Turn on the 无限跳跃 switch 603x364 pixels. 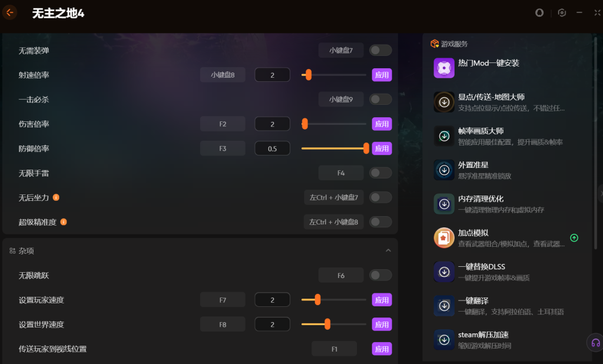380,275
